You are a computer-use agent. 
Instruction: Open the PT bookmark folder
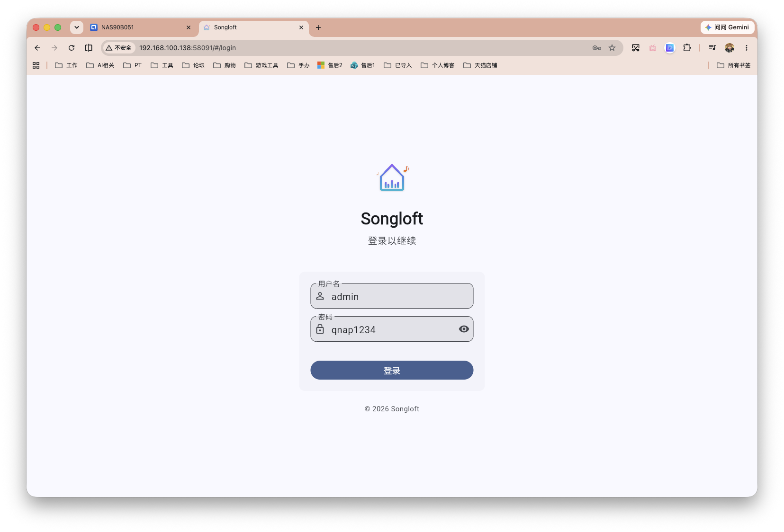coord(133,65)
